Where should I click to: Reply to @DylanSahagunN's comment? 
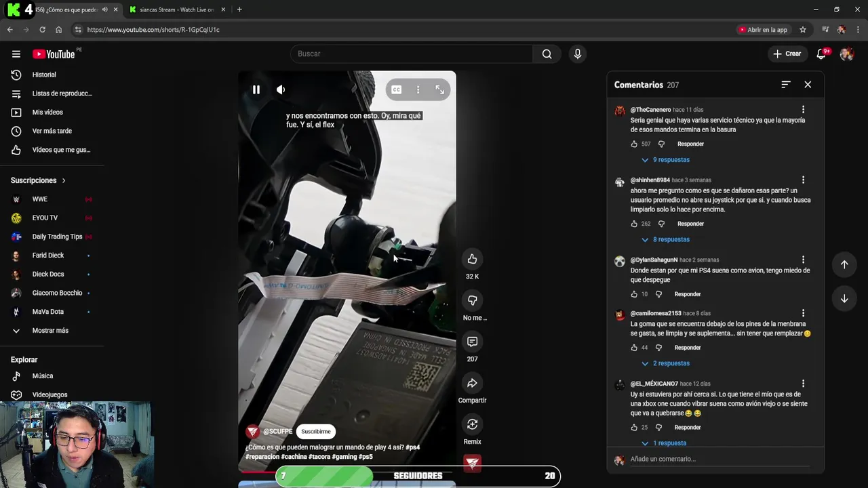point(687,294)
